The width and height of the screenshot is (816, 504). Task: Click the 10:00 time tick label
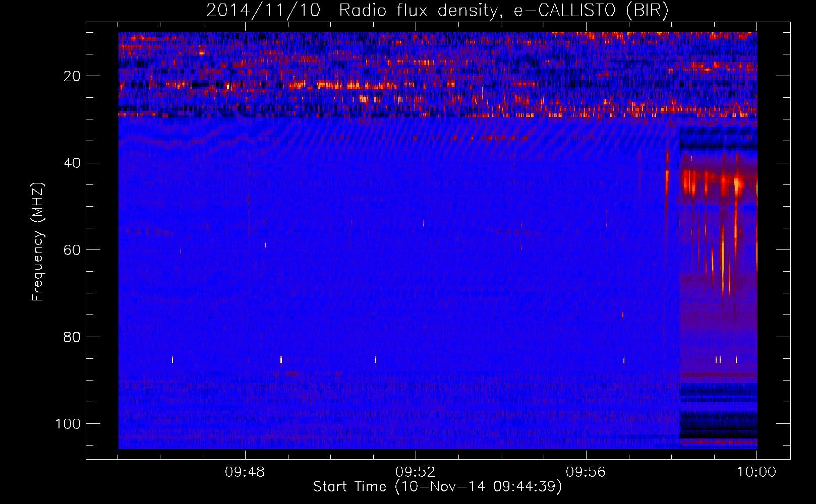click(x=756, y=472)
